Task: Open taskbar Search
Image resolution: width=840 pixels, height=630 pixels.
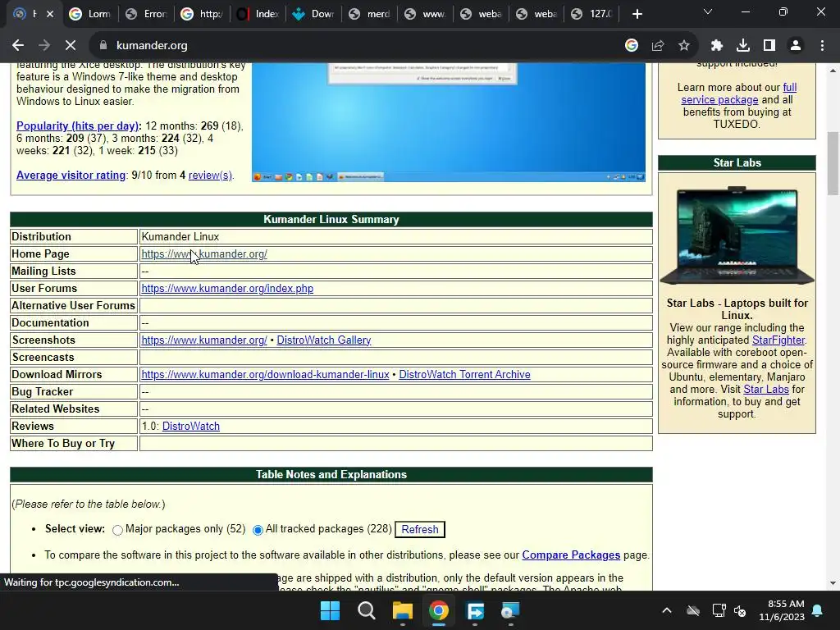Action: tap(367, 610)
